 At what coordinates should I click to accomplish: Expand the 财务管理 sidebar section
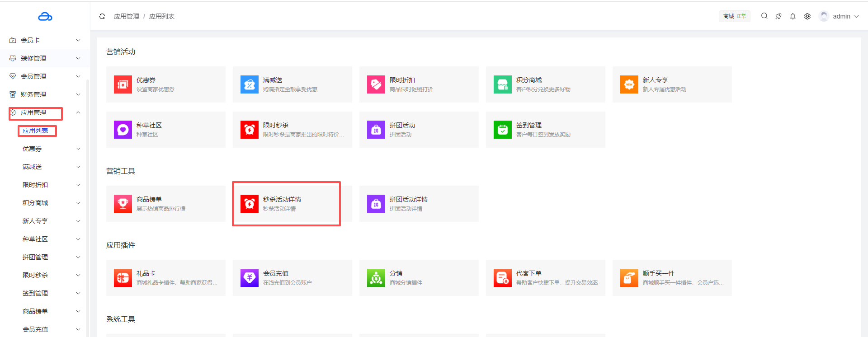click(x=44, y=94)
